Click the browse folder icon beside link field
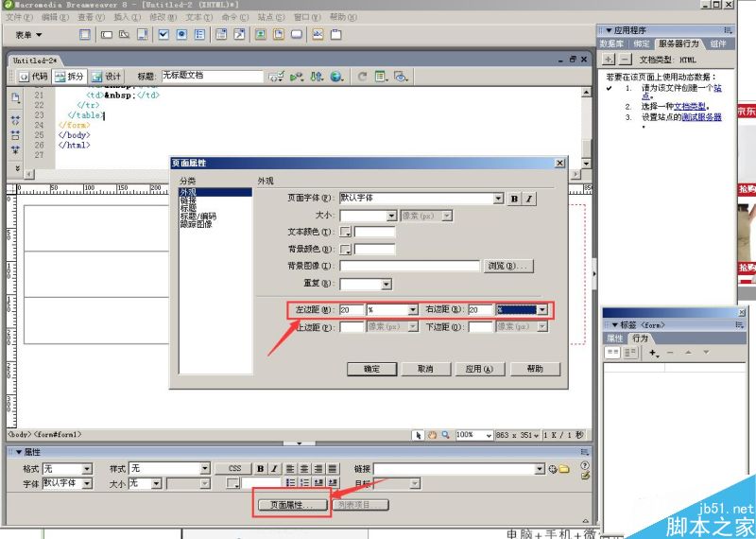Image resolution: width=756 pixels, height=539 pixels. click(x=564, y=469)
